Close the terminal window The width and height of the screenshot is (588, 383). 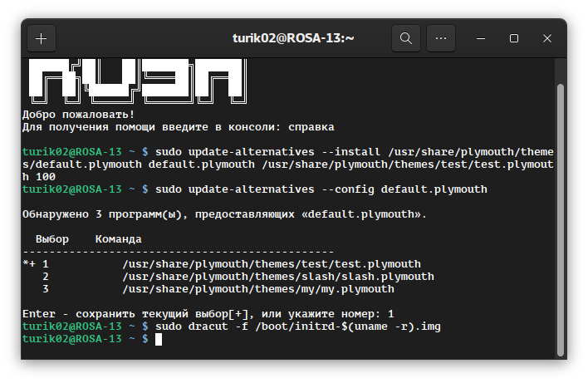tap(547, 38)
